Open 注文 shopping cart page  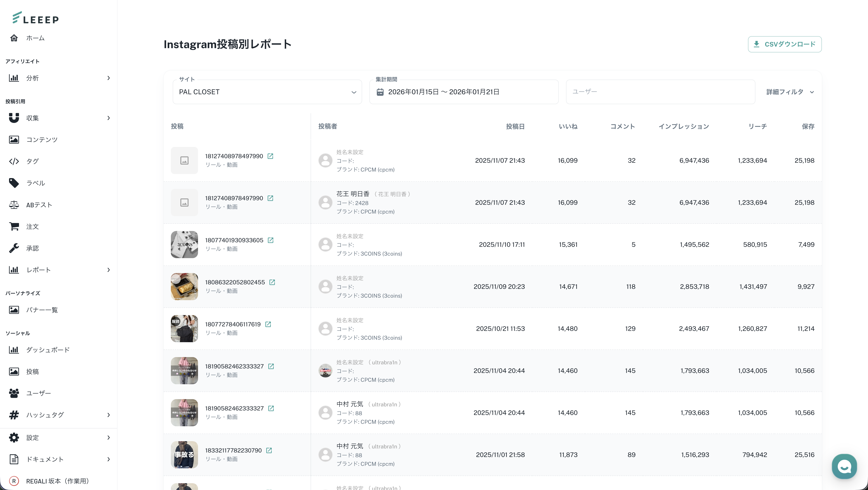pos(14,226)
